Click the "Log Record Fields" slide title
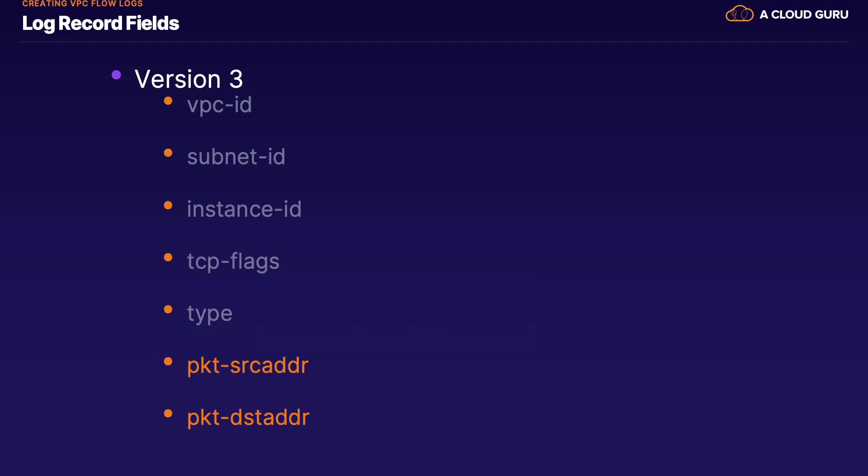Screen dimensions: 868x476 click(x=100, y=24)
